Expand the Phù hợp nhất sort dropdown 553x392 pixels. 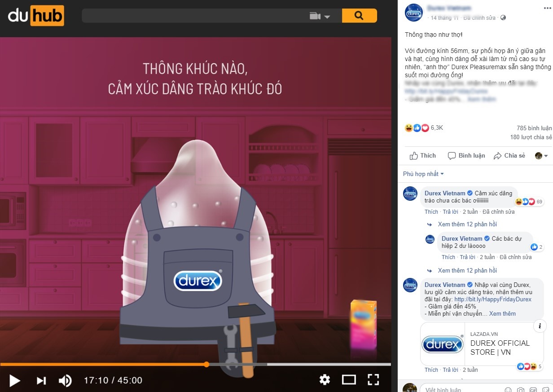coord(423,174)
